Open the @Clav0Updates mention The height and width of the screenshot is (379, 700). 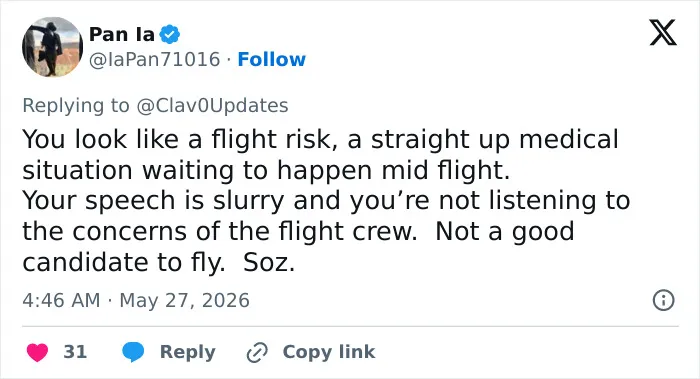point(212,105)
